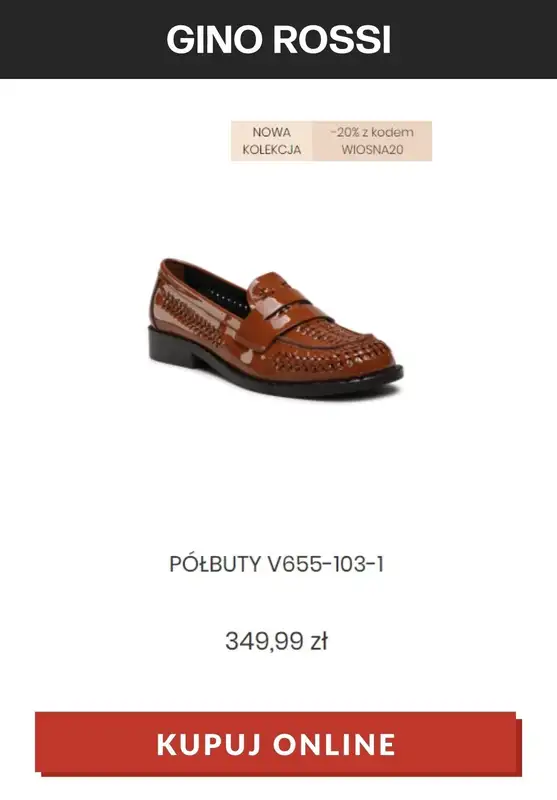This screenshot has height=800, width=557.
Task: Open the GINO ROSSI brand logo
Action: click(x=278, y=40)
